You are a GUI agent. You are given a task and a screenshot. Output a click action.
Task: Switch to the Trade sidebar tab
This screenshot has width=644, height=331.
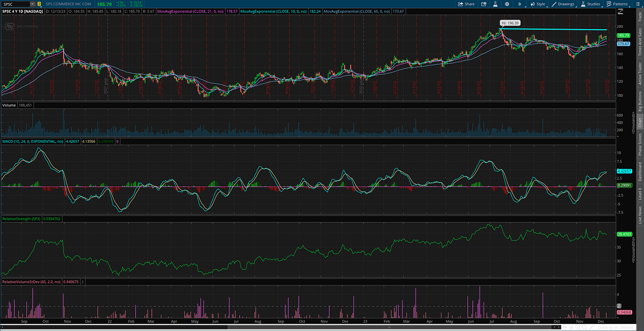(640, 17)
